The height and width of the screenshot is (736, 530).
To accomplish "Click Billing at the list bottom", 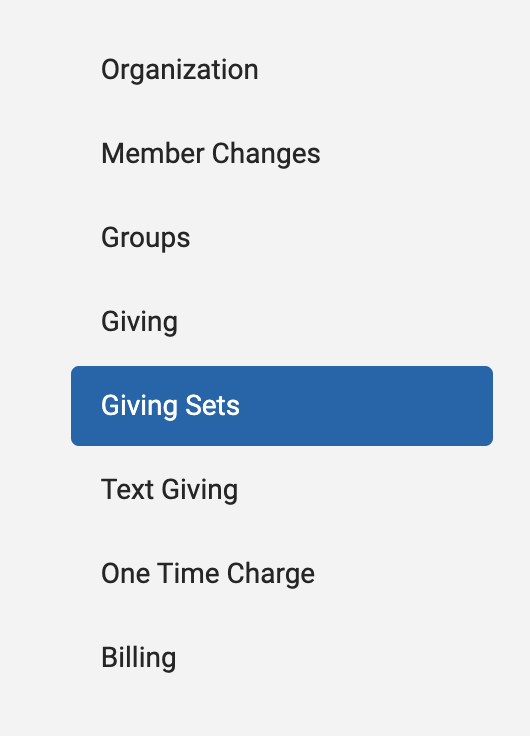I will [x=282, y=658].
